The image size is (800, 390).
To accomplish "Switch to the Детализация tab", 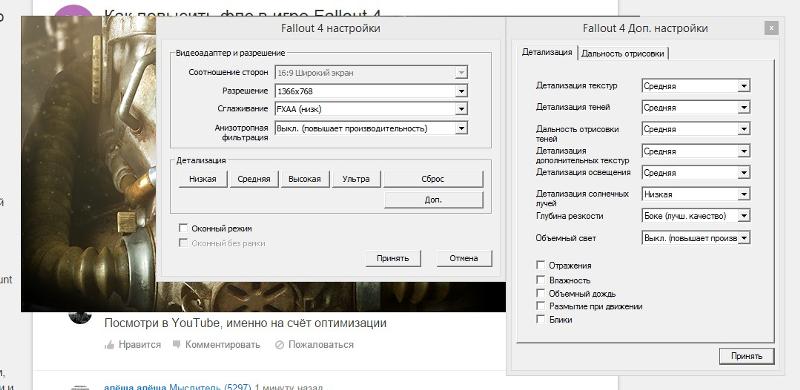I will coord(546,52).
